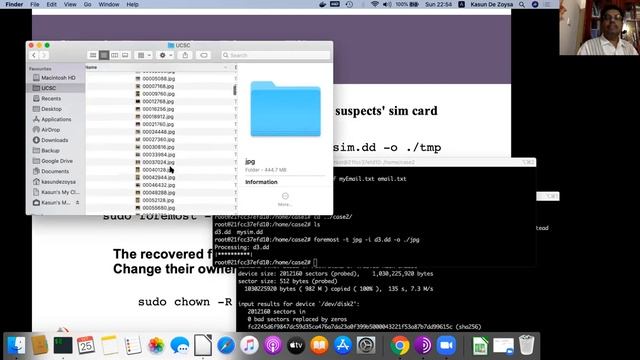Open Music from the Dock

pos(249,345)
